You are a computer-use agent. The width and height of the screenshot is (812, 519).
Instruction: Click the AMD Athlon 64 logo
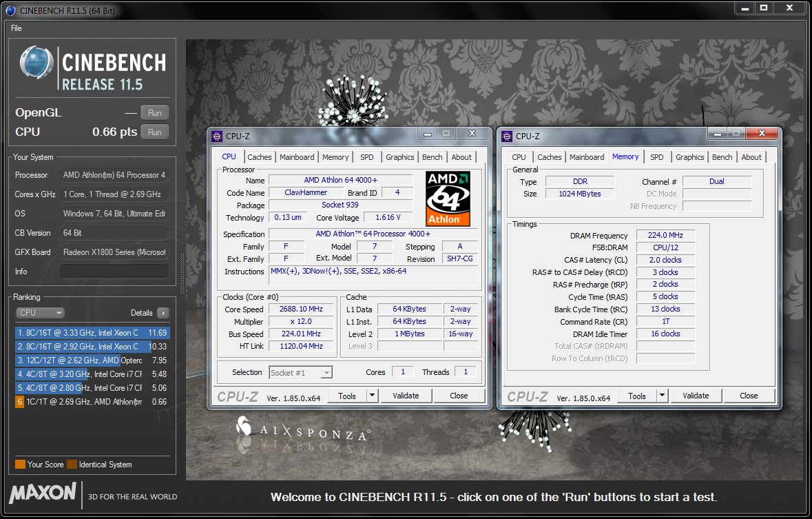click(448, 199)
